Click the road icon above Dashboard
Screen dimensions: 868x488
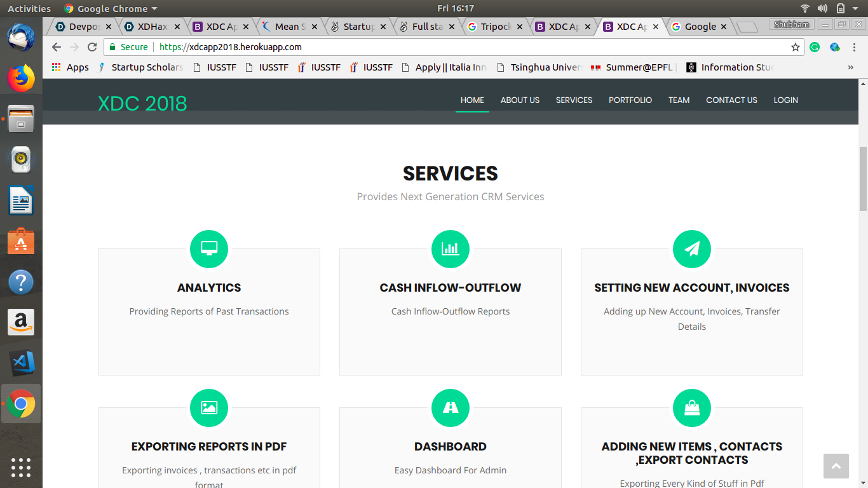point(451,407)
